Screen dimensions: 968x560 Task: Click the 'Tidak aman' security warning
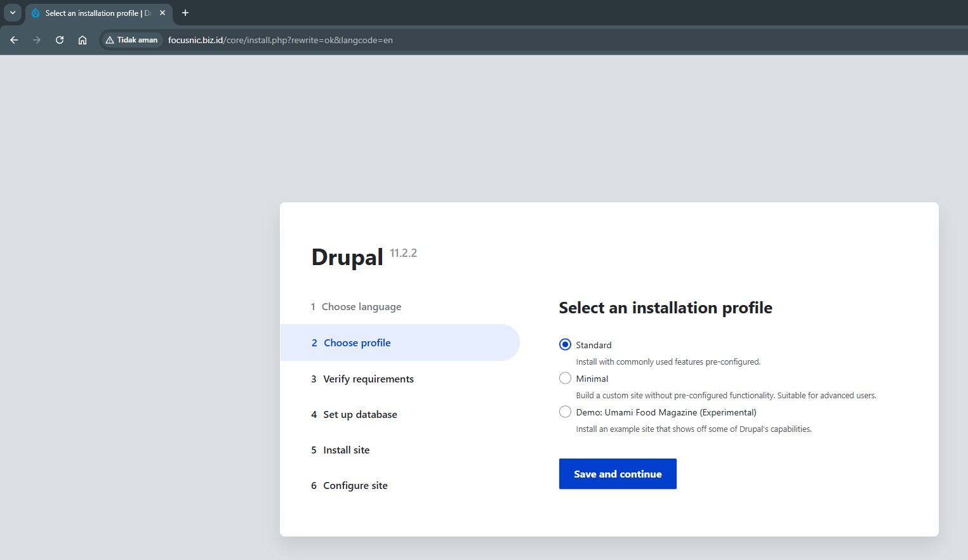click(131, 40)
